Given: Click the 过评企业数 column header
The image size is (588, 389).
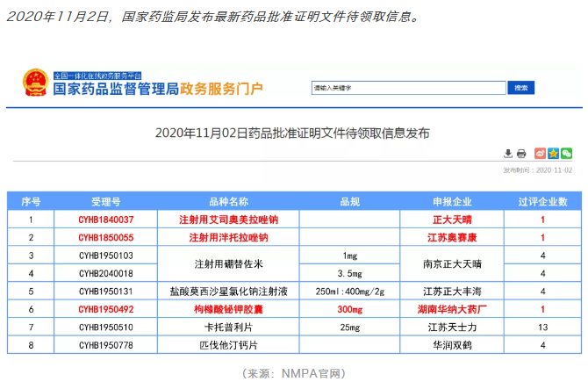Looking at the screenshot, I should [542, 201].
